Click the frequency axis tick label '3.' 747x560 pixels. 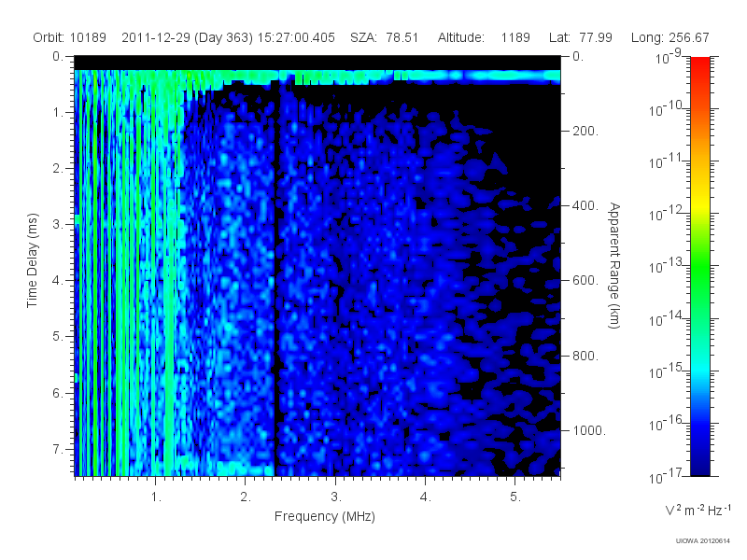(x=336, y=497)
